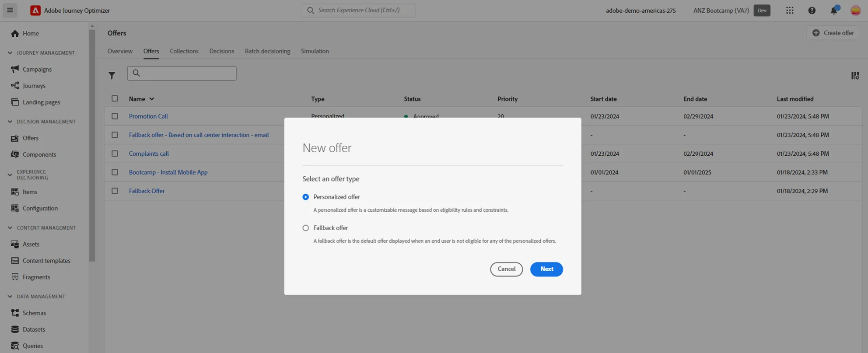
Task: Open the user profile avatar
Action: pyautogui.click(x=855, y=10)
